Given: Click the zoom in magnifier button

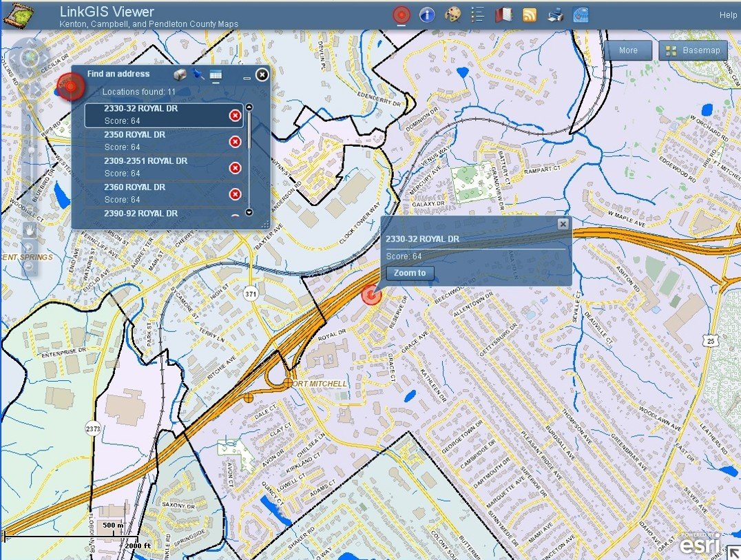Looking at the screenshot, I should click(x=29, y=248).
